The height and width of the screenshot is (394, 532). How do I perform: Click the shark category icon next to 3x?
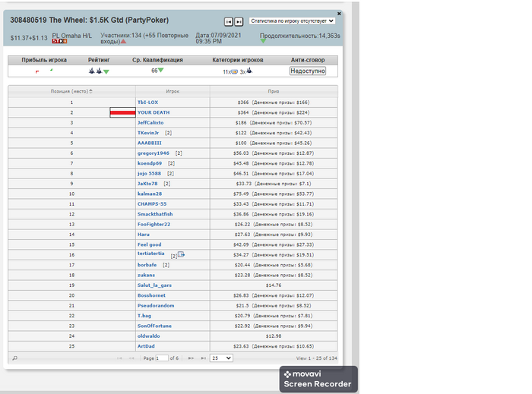tap(249, 71)
